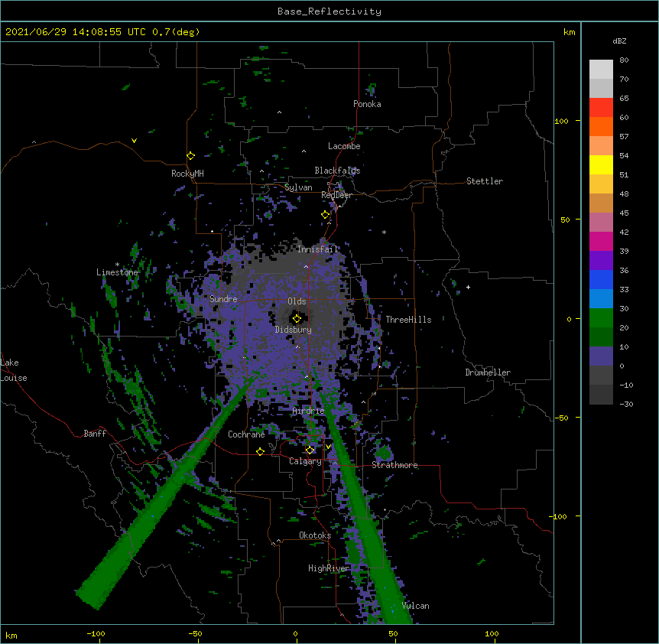Click the -100 label on the bottom axis
The height and width of the screenshot is (644, 659).
click(96, 633)
